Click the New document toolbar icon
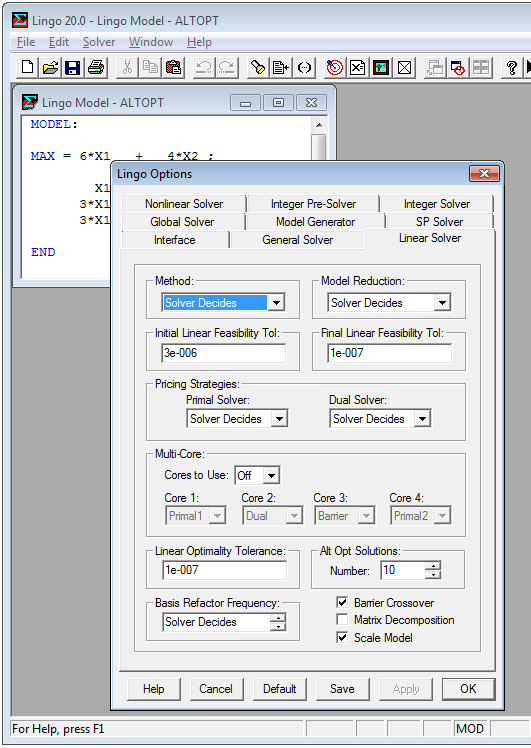This screenshot has height=748, width=531. tap(28, 67)
